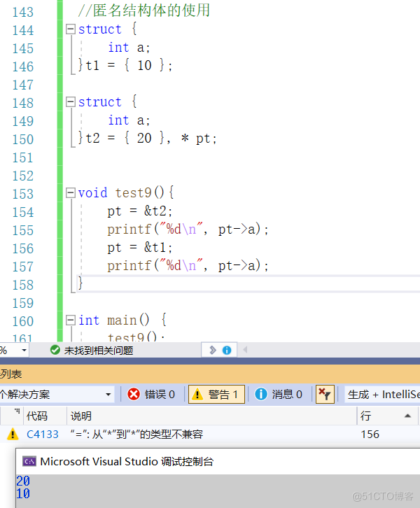Toggle the 消息 0 messages filter
Viewport: 420px width, 508px height.
click(279, 394)
